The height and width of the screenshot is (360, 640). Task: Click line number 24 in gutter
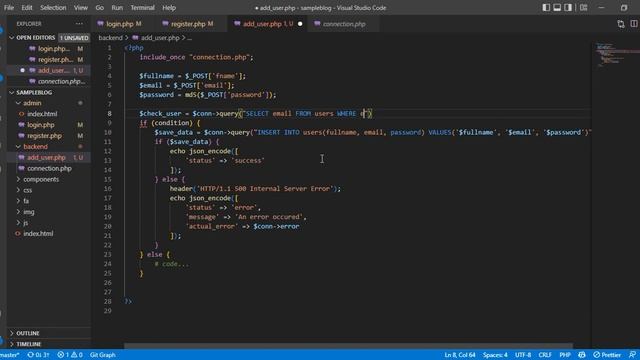coord(108,264)
